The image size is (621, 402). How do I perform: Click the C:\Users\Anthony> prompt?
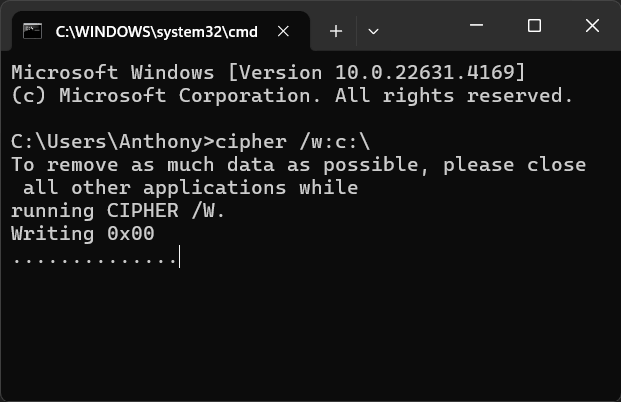[x=113, y=142]
